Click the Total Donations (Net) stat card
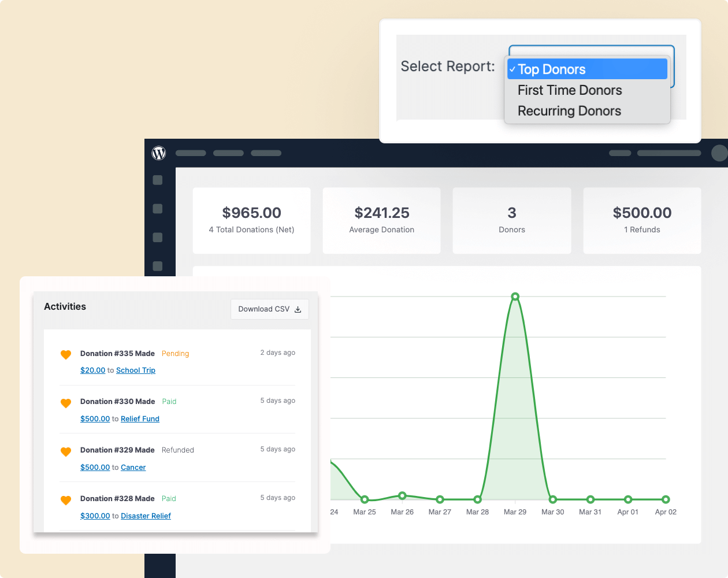This screenshot has width=728, height=578. click(x=251, y=220)
